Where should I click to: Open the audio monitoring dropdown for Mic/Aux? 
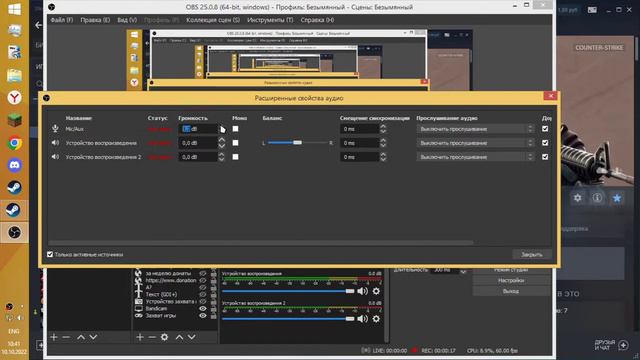pyautogui.click(x=476, y=129)
